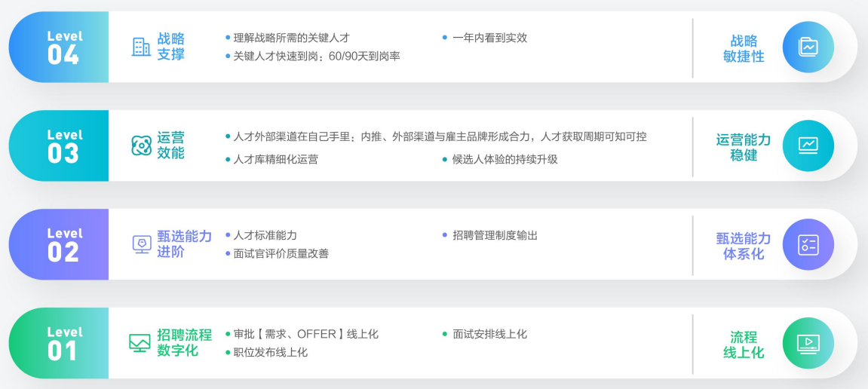Click the bullet 一年内看到实效
The image size is (868, 389).
tap(484, 38)
